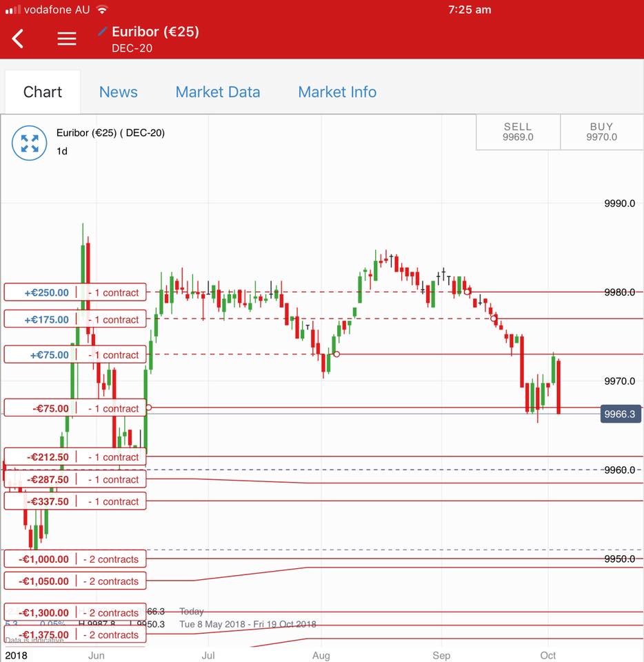Select the -€1,000.00 two contracts label
Viewport: 644px width, 662px height.
point(75,559)
